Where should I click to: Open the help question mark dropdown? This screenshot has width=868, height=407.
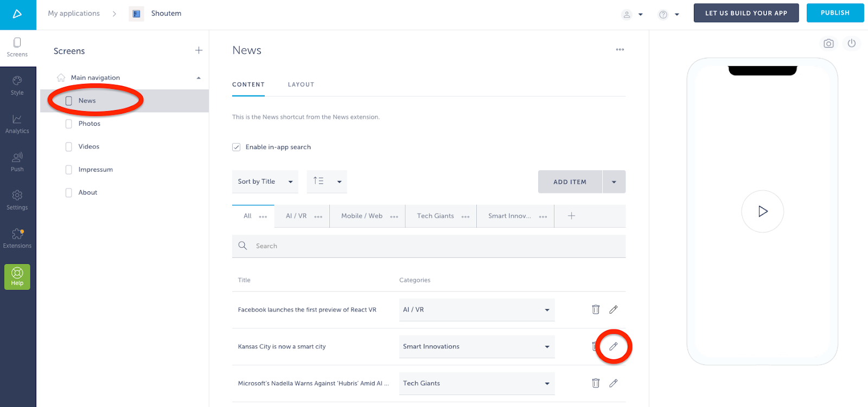click(x=668, y=15)
